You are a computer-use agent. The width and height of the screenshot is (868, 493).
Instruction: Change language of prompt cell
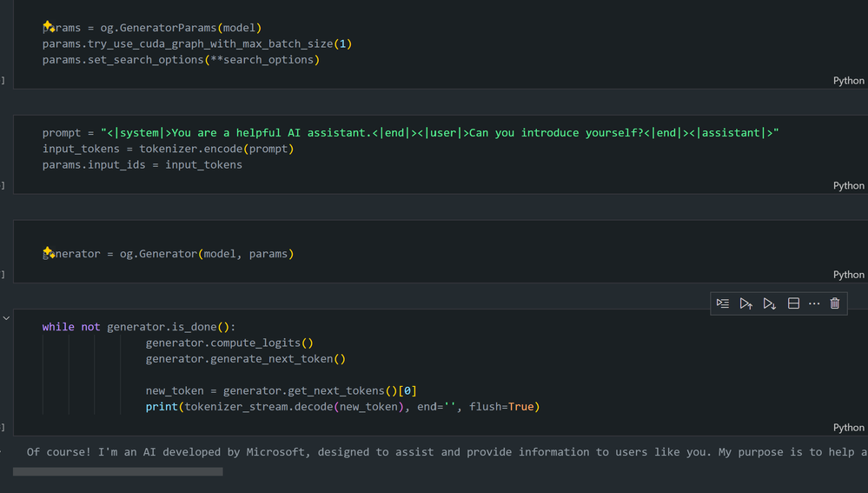click(848, 185)
